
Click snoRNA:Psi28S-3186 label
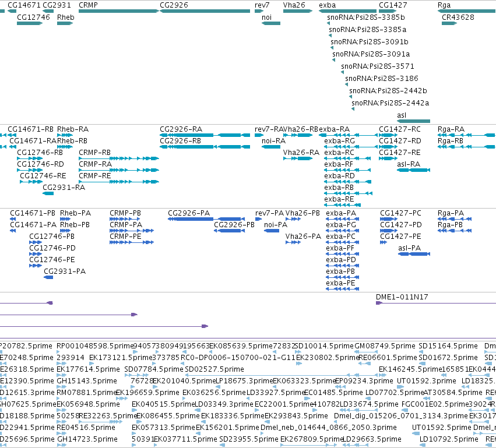coord(382,79)
